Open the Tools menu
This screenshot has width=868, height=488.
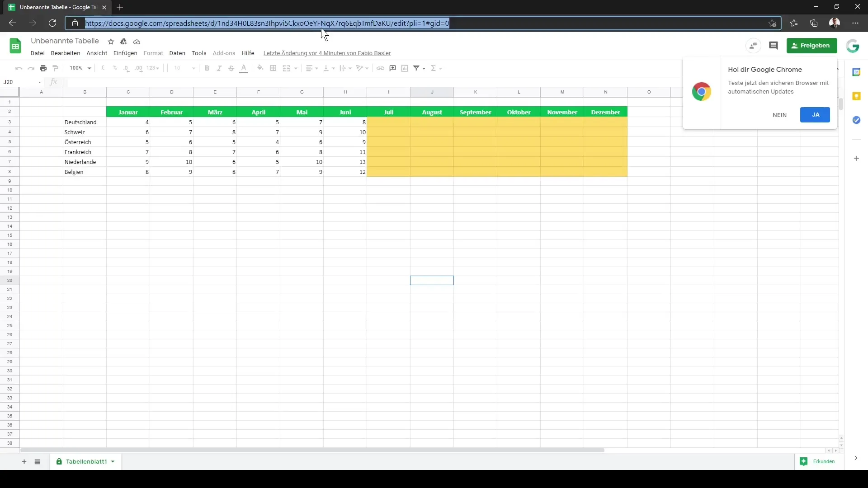click(x=199, y=53)
